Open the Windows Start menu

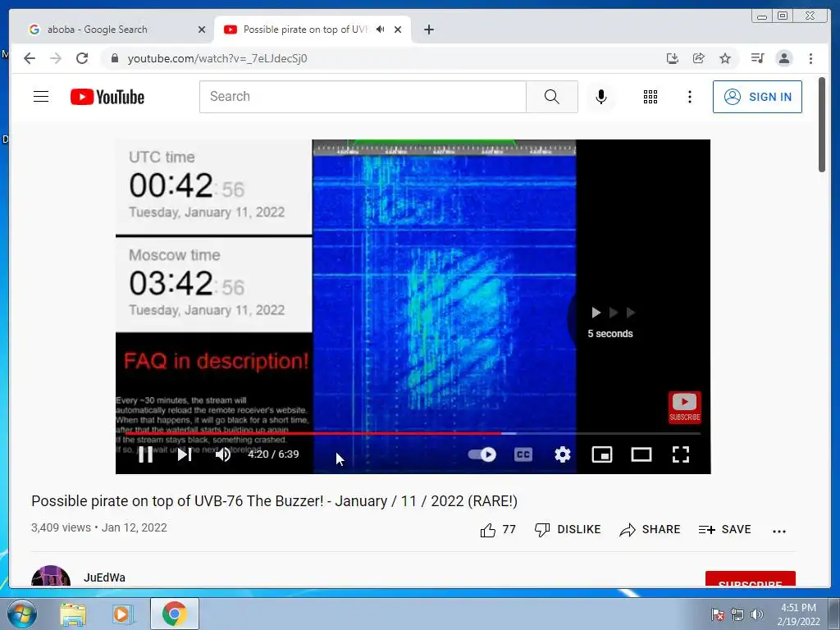(x=22, y=614)
